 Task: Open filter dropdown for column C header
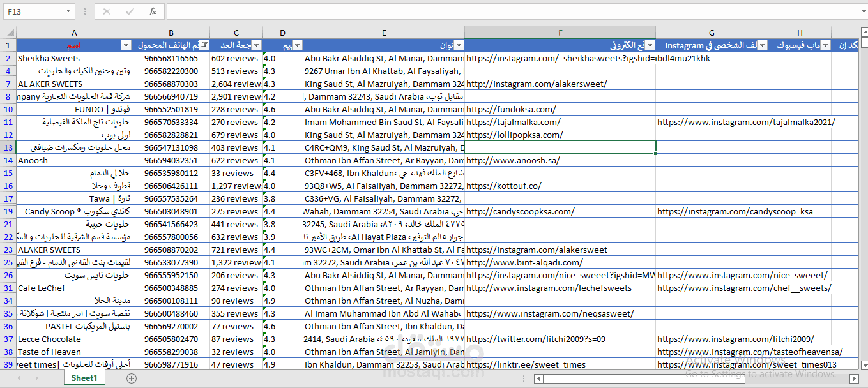pyautogui.click(x=256, y=45)
